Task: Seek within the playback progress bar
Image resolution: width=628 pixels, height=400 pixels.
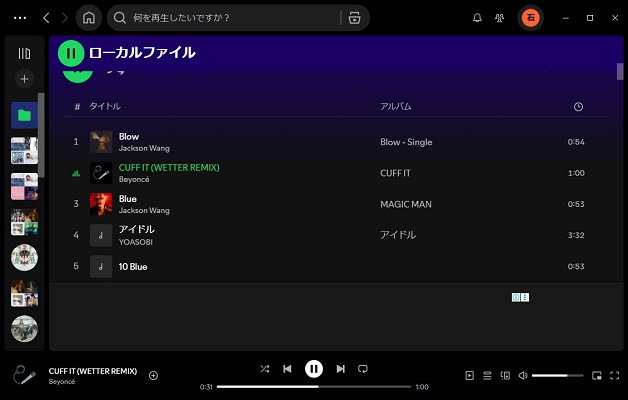Action: [314, 387]
